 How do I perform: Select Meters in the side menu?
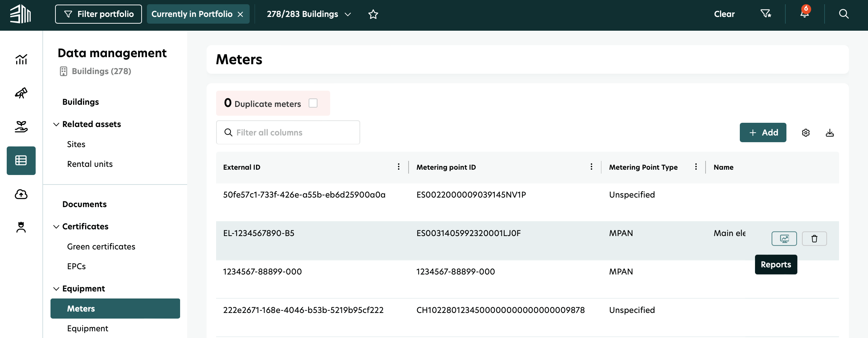pos(115,309)
